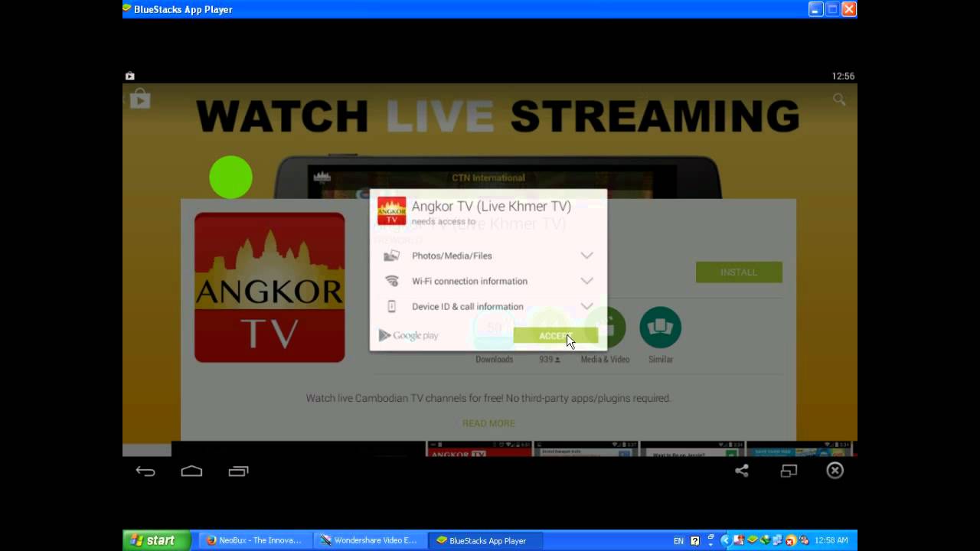Click the Play Store bag home icon
This screenshot has width=980, height=551.
coord(140,99)
